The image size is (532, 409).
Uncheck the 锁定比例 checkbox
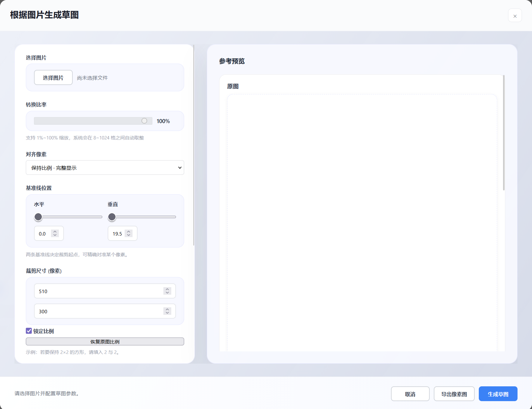tap(29, 331)
